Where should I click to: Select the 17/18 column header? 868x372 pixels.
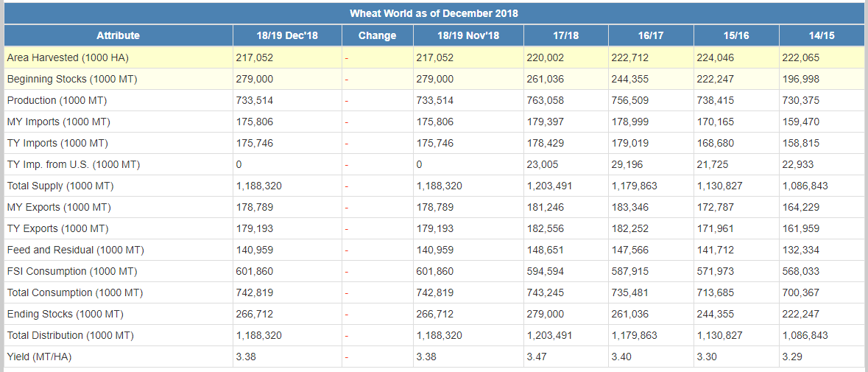565,35
